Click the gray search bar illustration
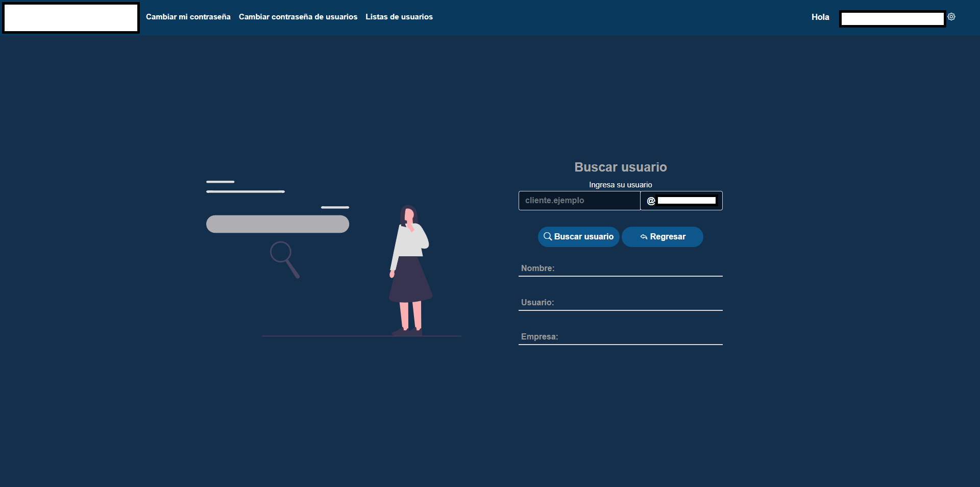This screenshot has width=980, height=487. click(x=277, y=224)
